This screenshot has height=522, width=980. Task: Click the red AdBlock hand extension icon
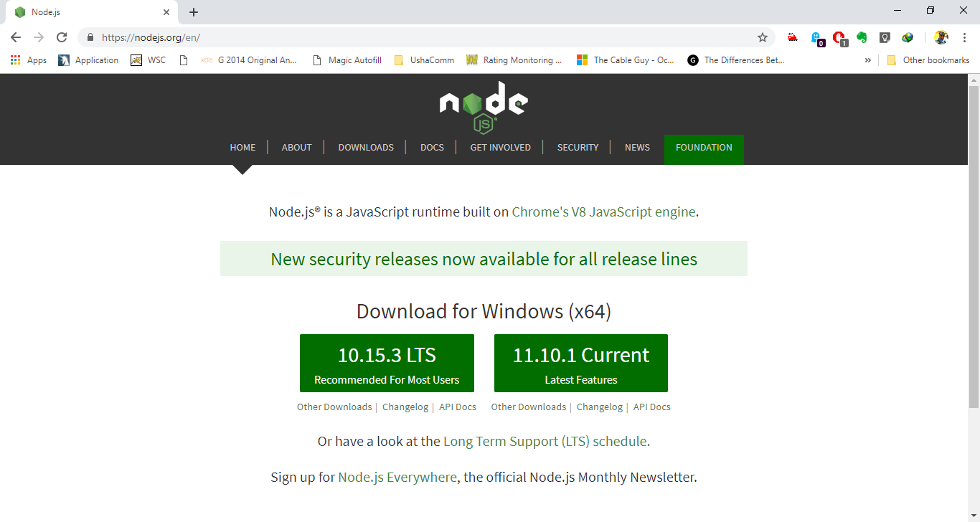[839, 38]
